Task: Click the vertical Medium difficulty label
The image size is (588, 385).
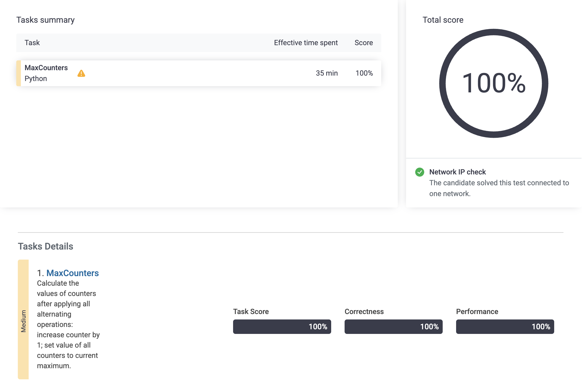Action: pos(23,321)
